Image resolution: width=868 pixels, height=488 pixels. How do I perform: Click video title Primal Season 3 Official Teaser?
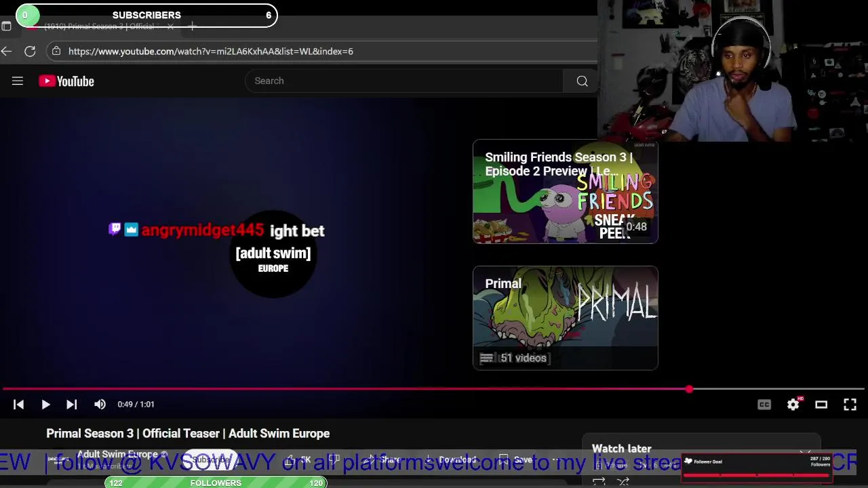(188, 434)
